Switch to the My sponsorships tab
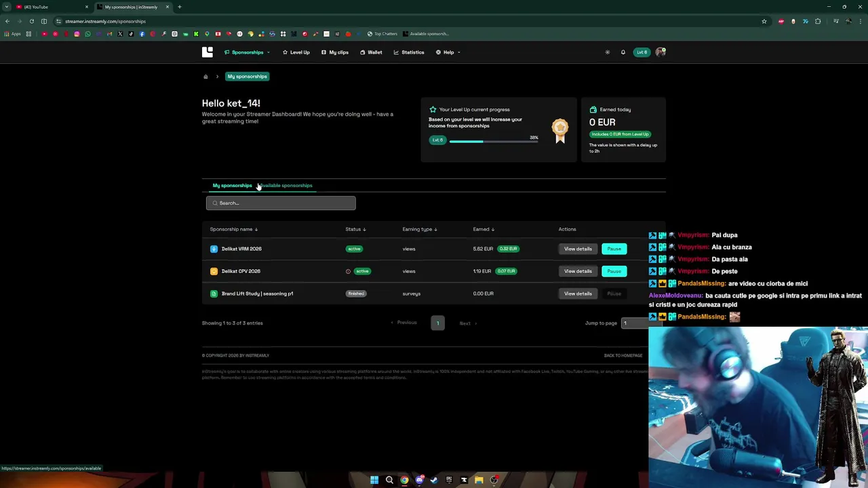 pyautogui.click(x=232, y=186)
